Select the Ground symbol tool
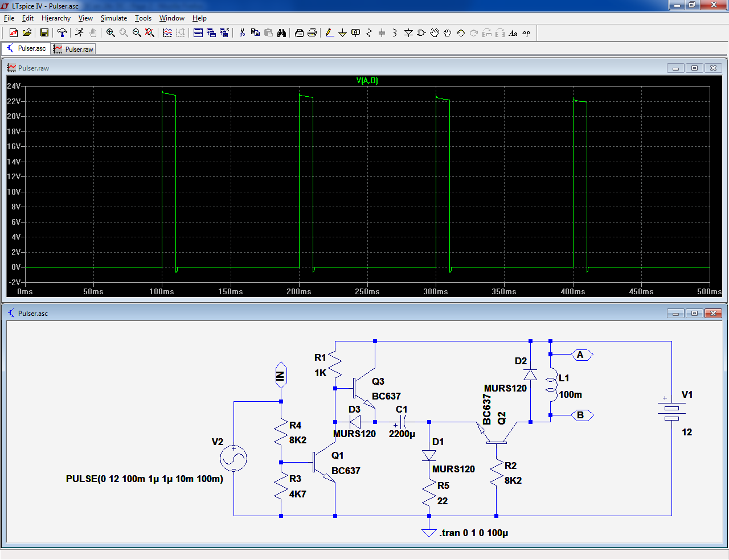729x560 pixels. point(342,33)
